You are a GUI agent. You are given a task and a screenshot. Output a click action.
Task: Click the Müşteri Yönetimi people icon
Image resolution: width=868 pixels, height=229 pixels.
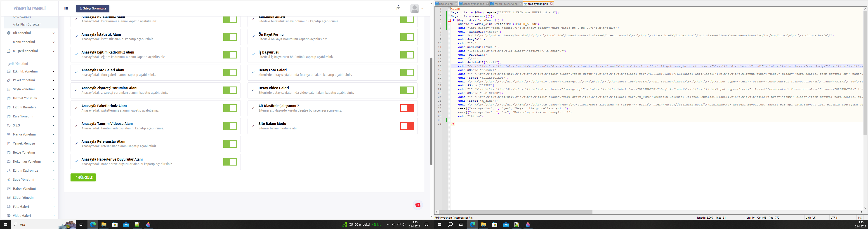[x=9, y=51]
